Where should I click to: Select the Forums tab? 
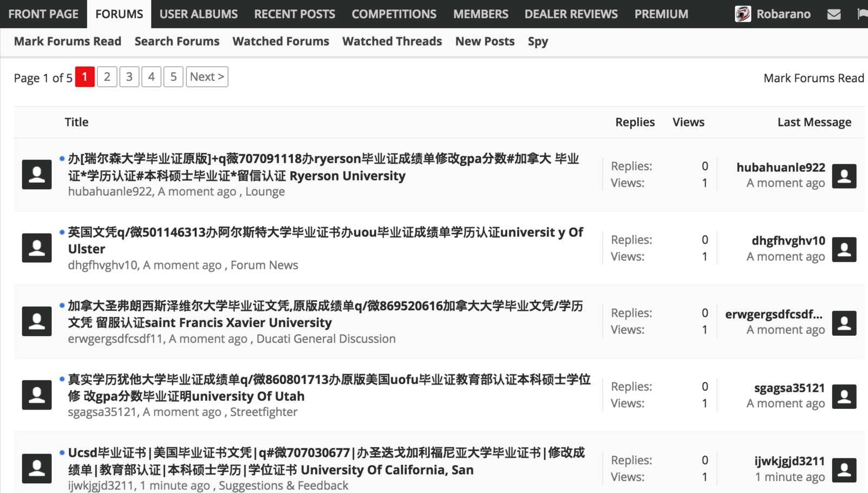pyautogui.click(x=119, y=14)
